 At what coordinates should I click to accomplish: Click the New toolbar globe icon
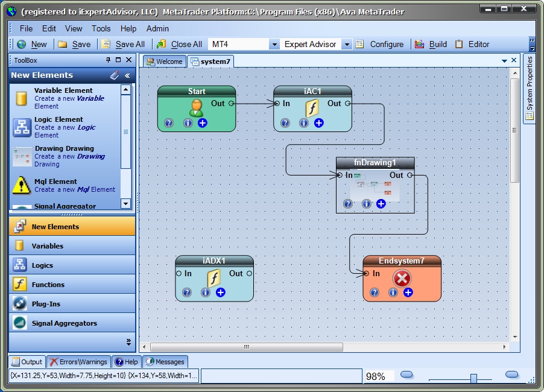tap(22, 45)
